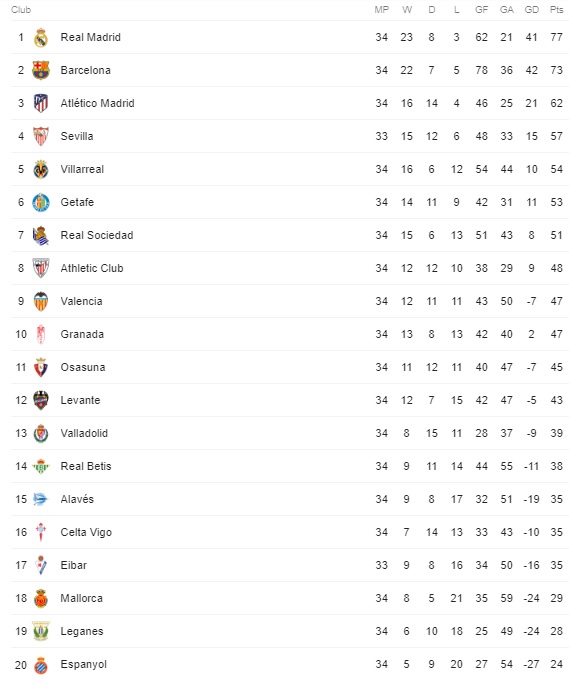
Task: Click Villarreal's yellow crest icon
Action: click(41, 170)
